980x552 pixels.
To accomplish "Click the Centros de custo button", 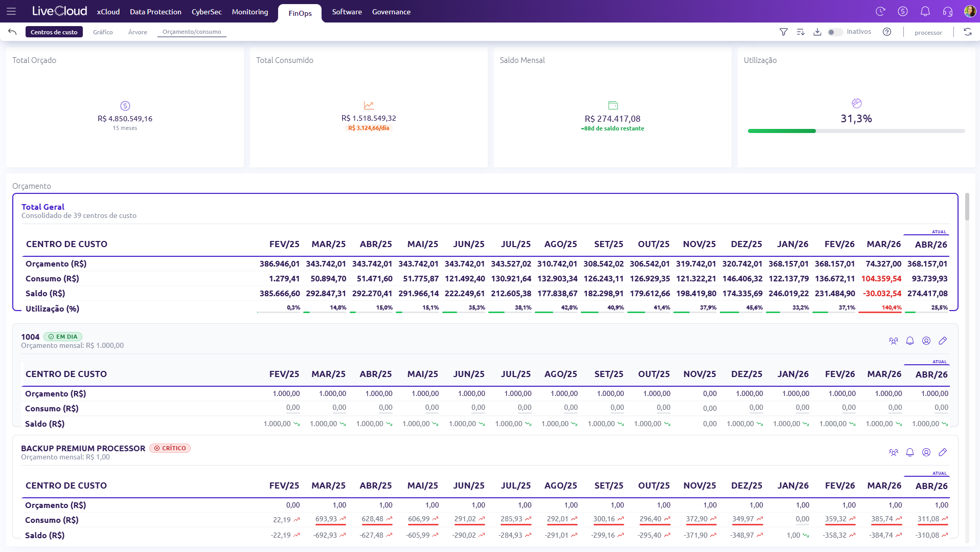I will 54,32.
